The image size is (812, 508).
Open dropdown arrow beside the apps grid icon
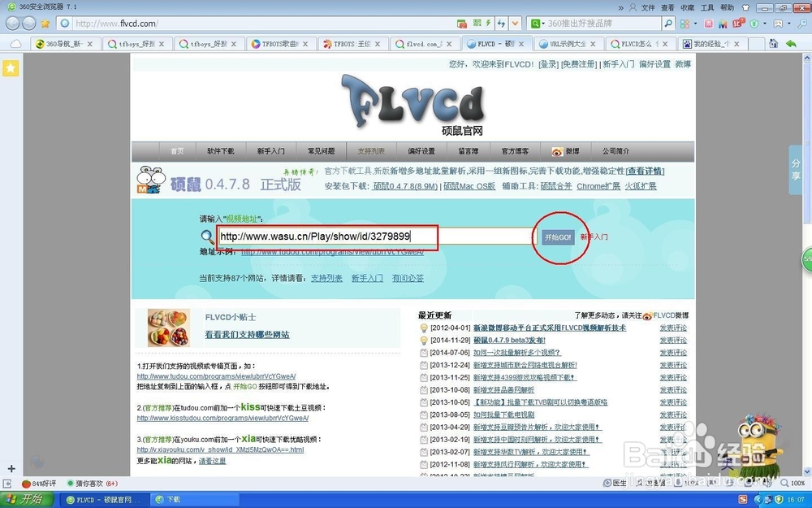(695, 24)
